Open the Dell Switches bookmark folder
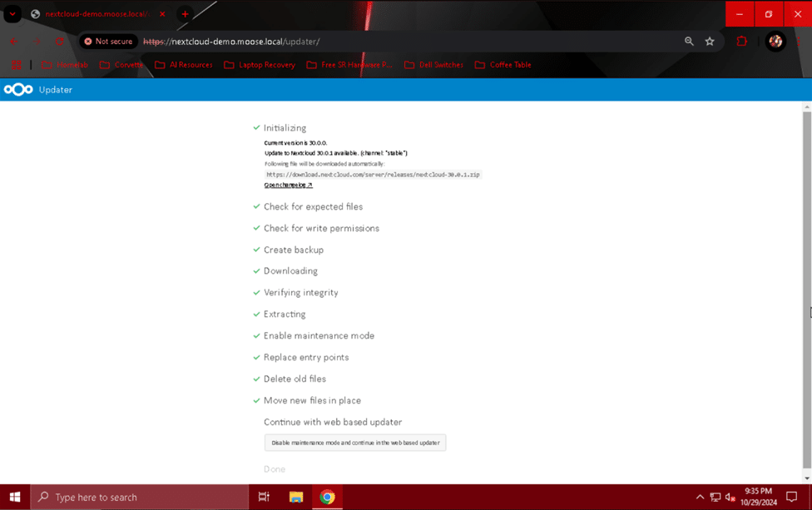812x510 pixels. coord(434,65)
